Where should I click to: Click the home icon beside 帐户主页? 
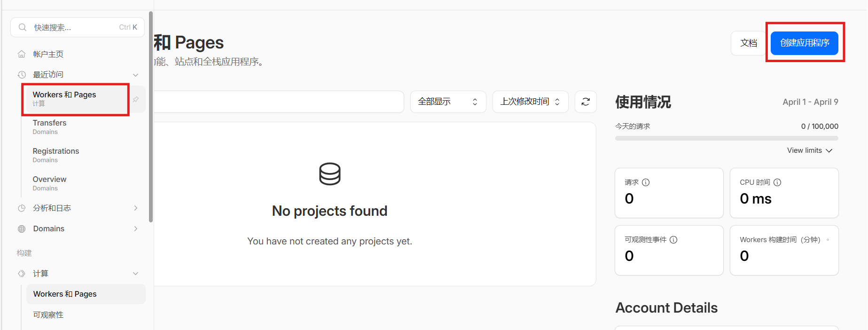(x=22, y=54)
